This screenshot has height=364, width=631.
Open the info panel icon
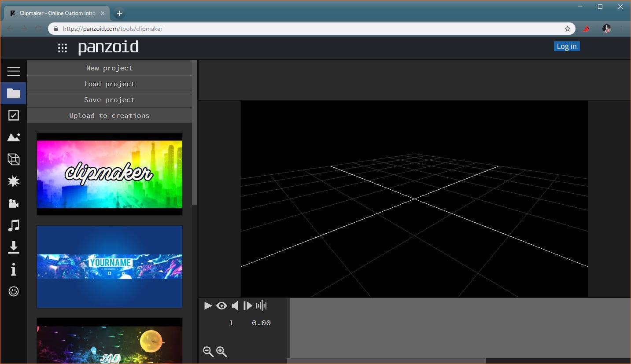[x=14, y=269]
